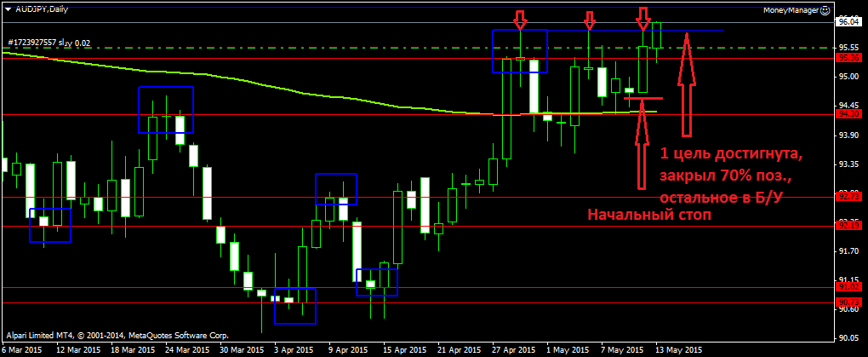
Task: Click the red level label 91.02
Action: [x=848, y=287]
